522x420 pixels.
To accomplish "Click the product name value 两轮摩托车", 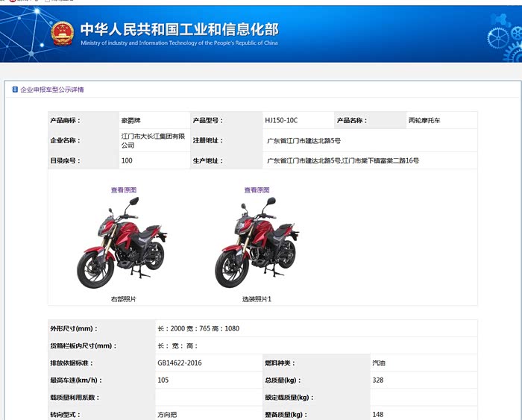I will pos(424,120).
